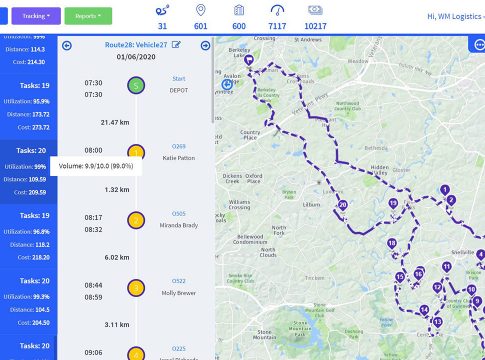Viewport: 485px width, 360px height.
Task: Select the route card with distance 173.72
Action: (x=29, y=106)
